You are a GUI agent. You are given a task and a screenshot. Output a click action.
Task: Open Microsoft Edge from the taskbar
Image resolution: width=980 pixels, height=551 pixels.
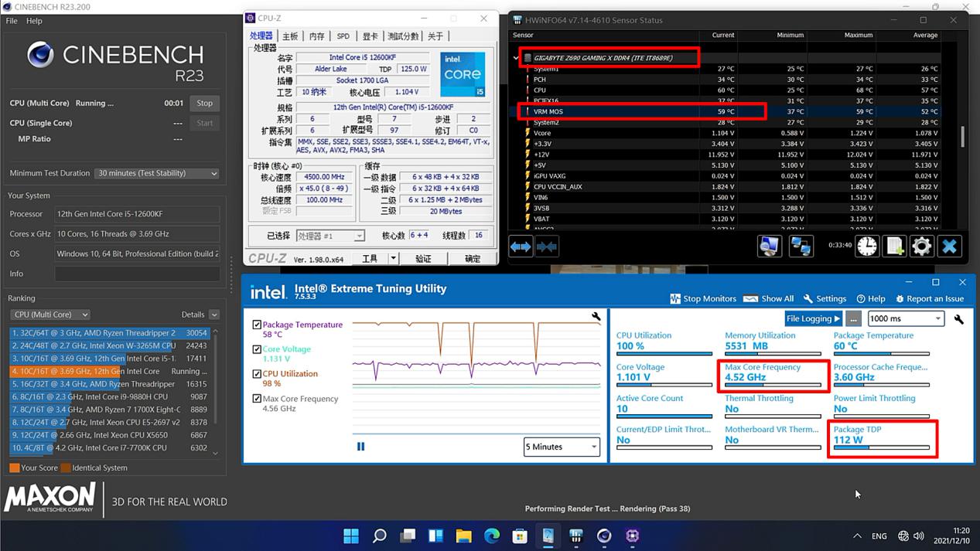(492, 536)
